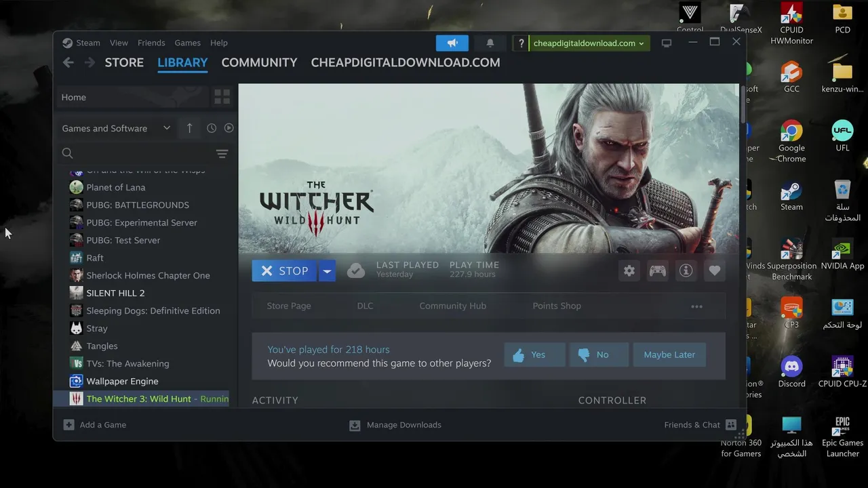Open NVIDIA App desktop shortcut
Viewport: 868px width, 488px height.
[842, 254]
